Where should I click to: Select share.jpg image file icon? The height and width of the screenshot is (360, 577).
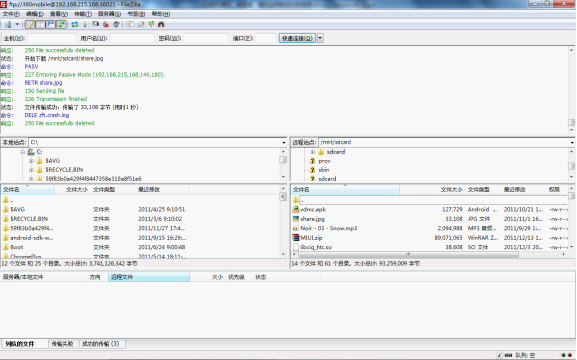pos(296,219)
